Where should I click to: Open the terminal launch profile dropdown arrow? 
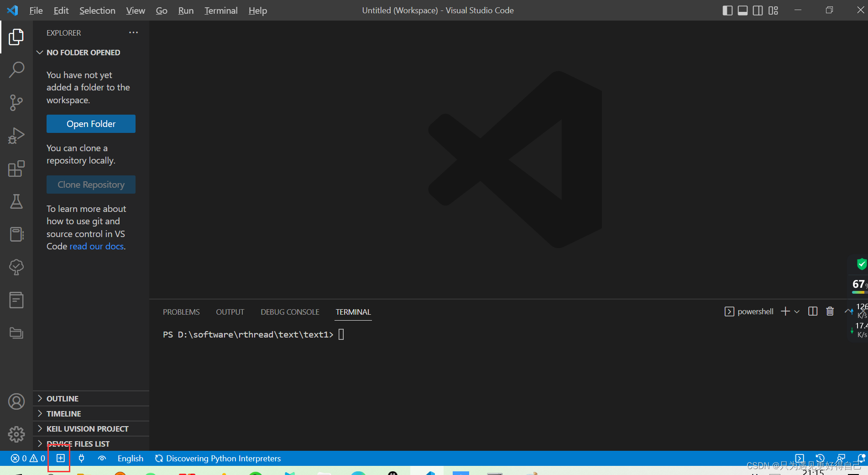point(797,311)
